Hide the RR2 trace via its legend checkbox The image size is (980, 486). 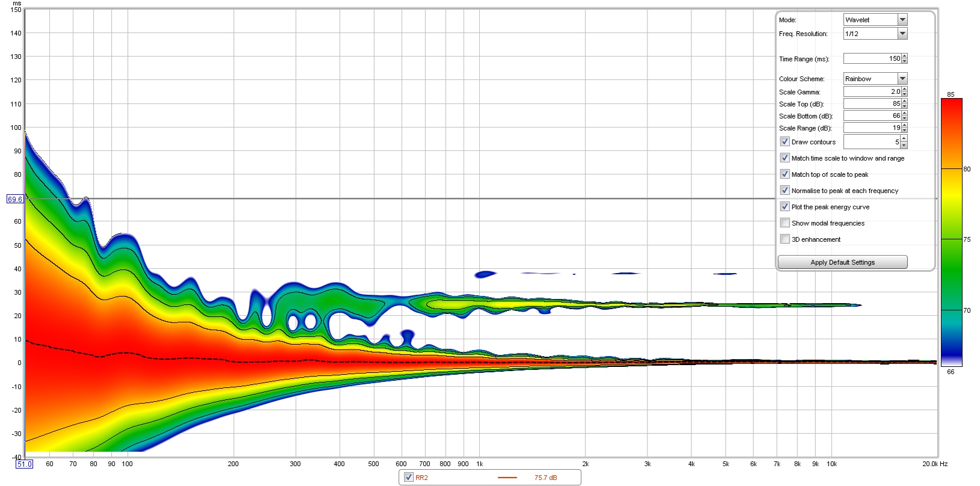point(409,478)
